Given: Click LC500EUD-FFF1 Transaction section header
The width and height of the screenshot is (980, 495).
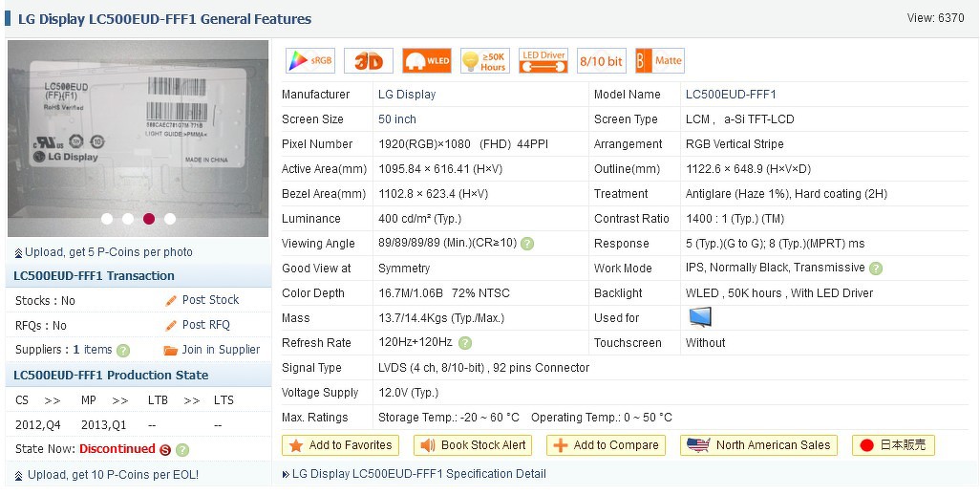Looking at the screenshot, I should tap(94, 275).
